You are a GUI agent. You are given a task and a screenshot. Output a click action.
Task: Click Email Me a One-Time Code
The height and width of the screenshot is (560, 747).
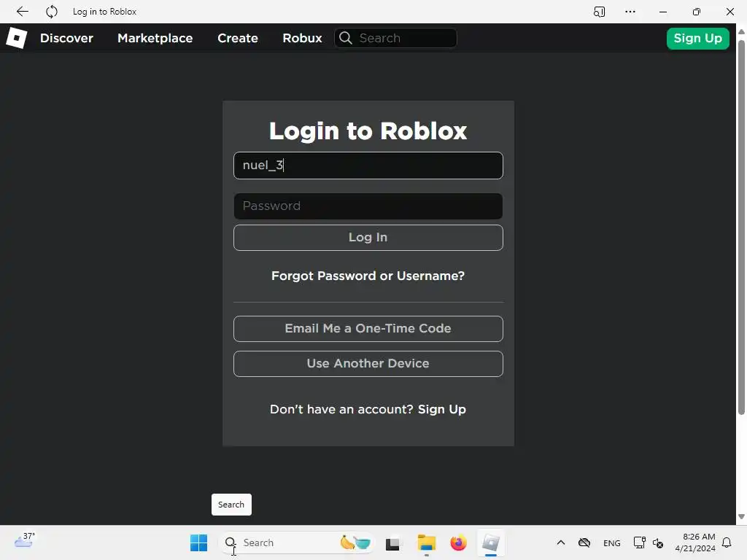tap(368, 329)
